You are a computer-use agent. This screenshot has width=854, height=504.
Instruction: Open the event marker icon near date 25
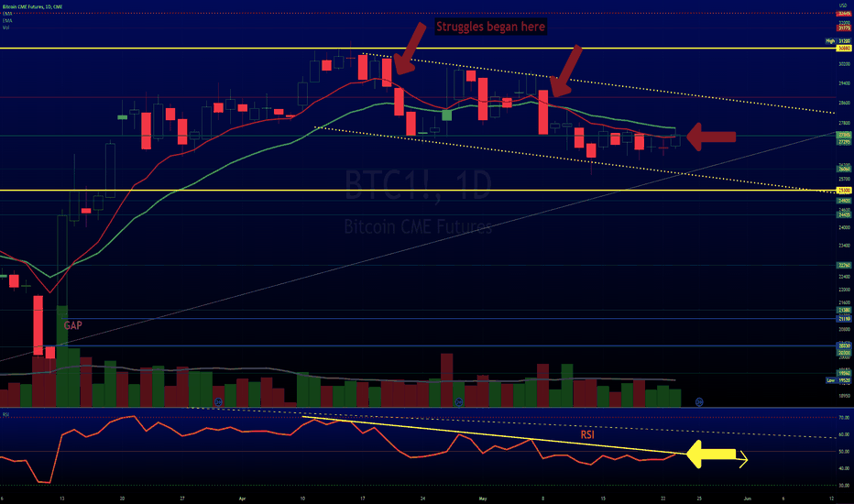coord(699,402)
